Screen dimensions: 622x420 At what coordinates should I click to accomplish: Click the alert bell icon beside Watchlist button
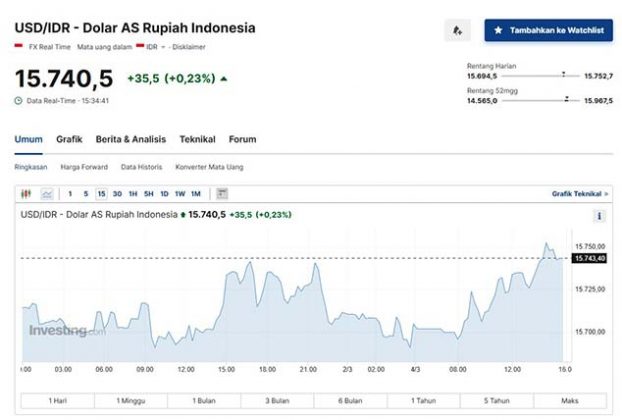click(x=457, y=31)
